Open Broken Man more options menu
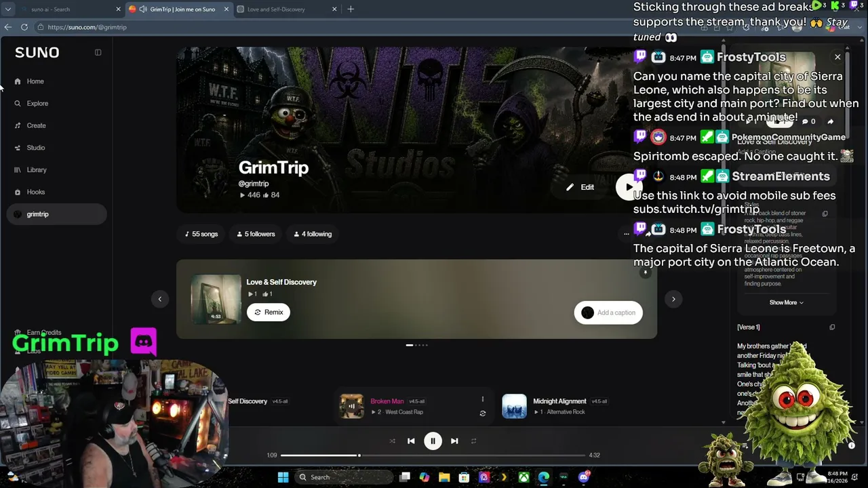 [x=483, y=399]
